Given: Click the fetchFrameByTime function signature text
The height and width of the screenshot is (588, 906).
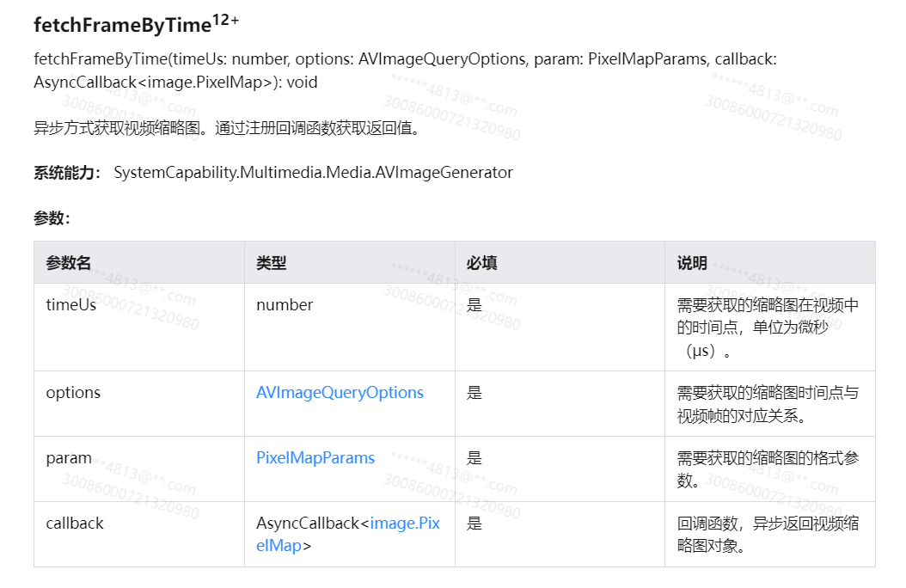Looking at the screenshot, I should pos(405,70).
